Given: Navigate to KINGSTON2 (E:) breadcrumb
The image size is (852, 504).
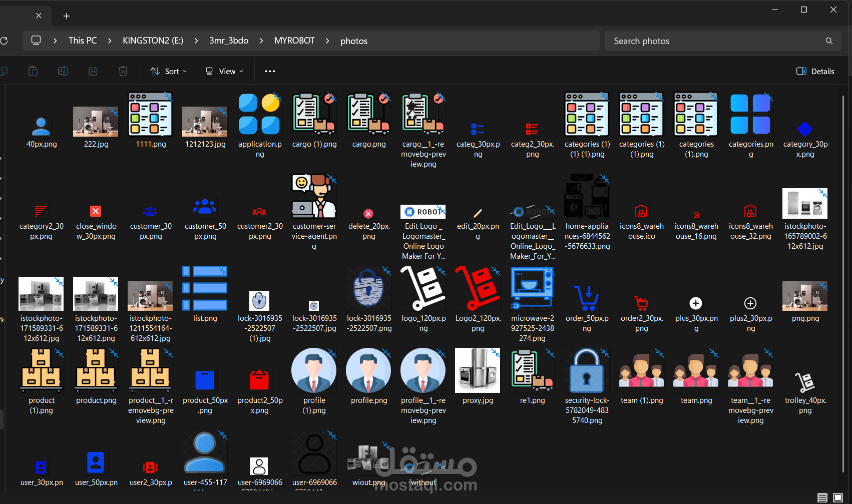Looking at the screenshot, I should [153, 41].
